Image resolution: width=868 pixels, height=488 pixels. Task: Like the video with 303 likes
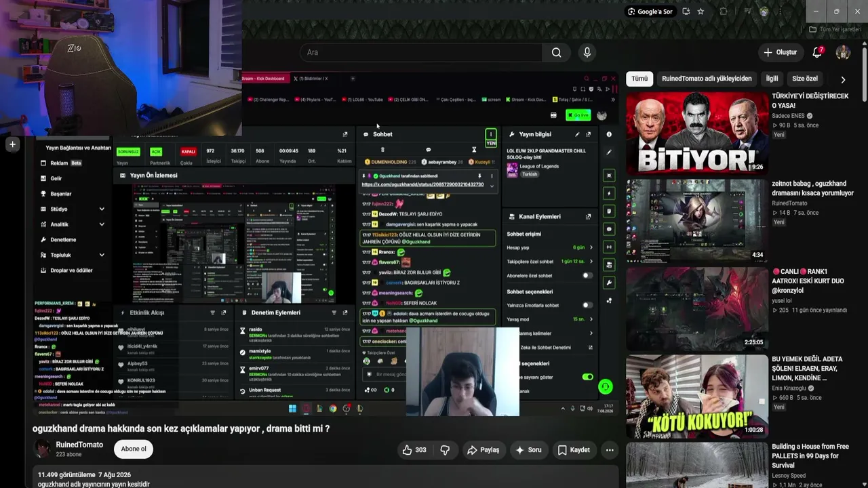[x=414, y=450]
